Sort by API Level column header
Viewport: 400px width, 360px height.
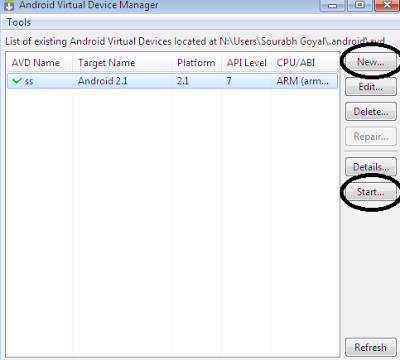246,63
